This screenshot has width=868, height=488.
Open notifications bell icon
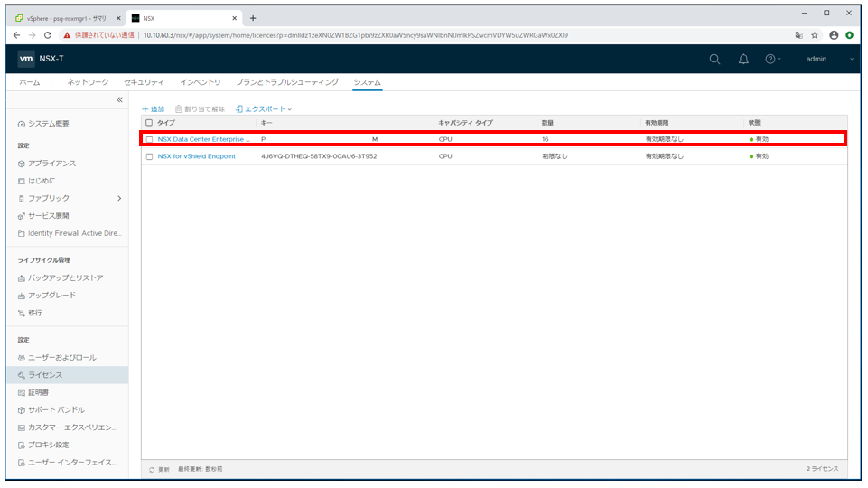pos(743,60)
